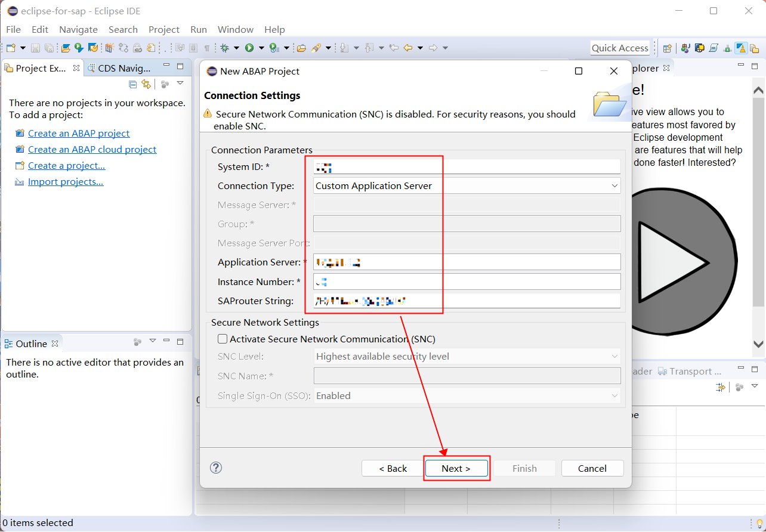The width and height of the screenshot is (766, 532).
Task: Click the green Run icon in toolbar
Action: pos(249,48)
